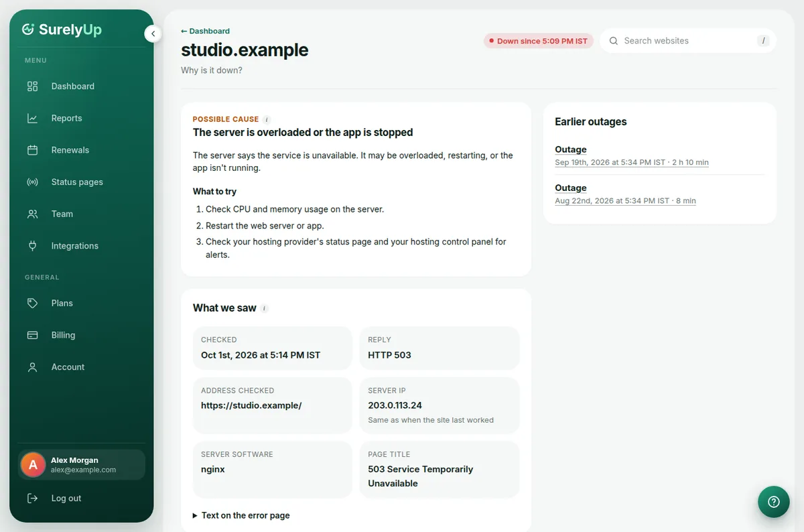
Task: Focus the Search websites field
Action: tap(687, 41)
